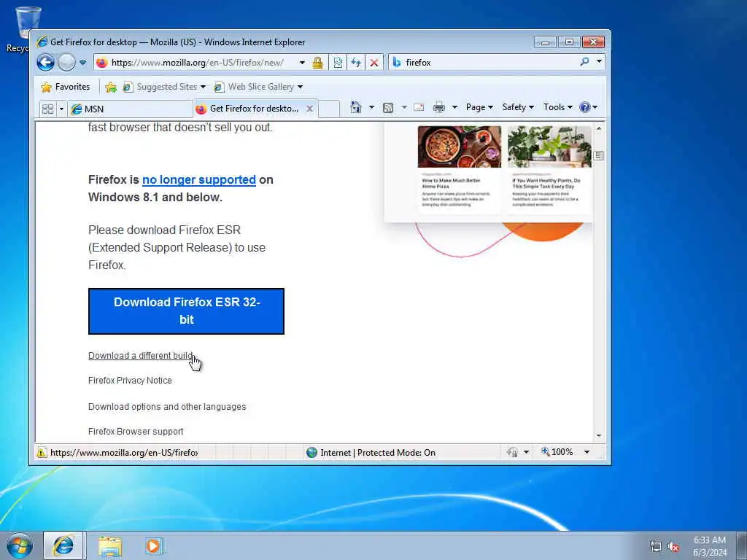Viewport: 747px width, 560px height.
Task: Click the mozilla.org address bar URL
Action: [x=197, y=63]
